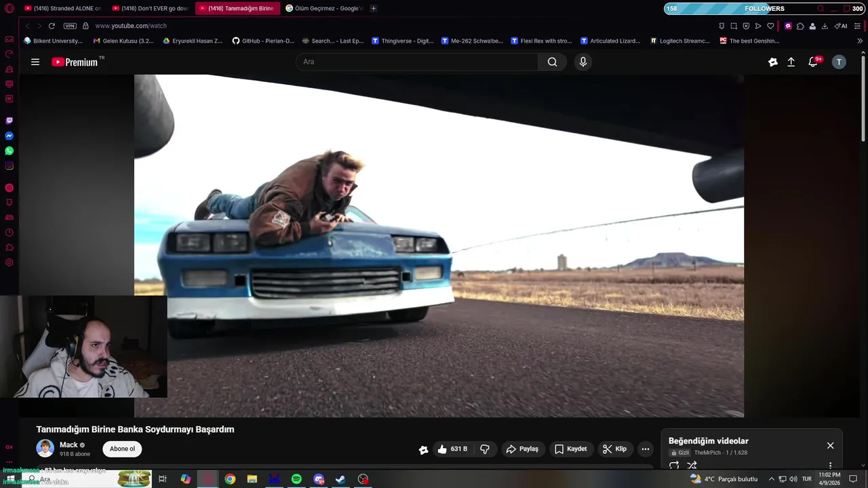Open account menu with T avatar
The image size is (868, 488).
(x=839, y=62)
